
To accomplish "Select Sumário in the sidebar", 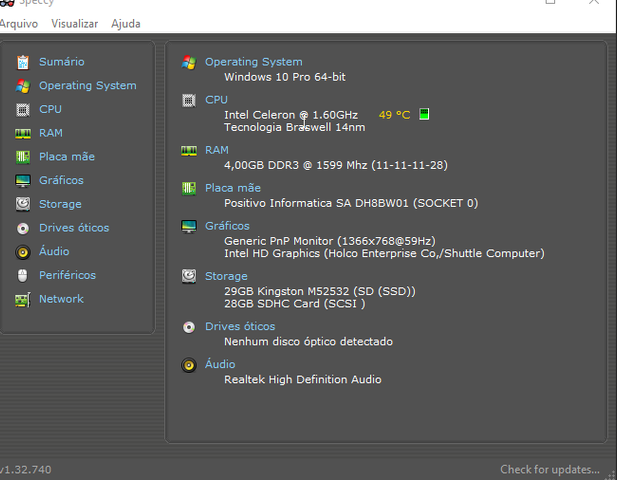I will tap(61, 62).
